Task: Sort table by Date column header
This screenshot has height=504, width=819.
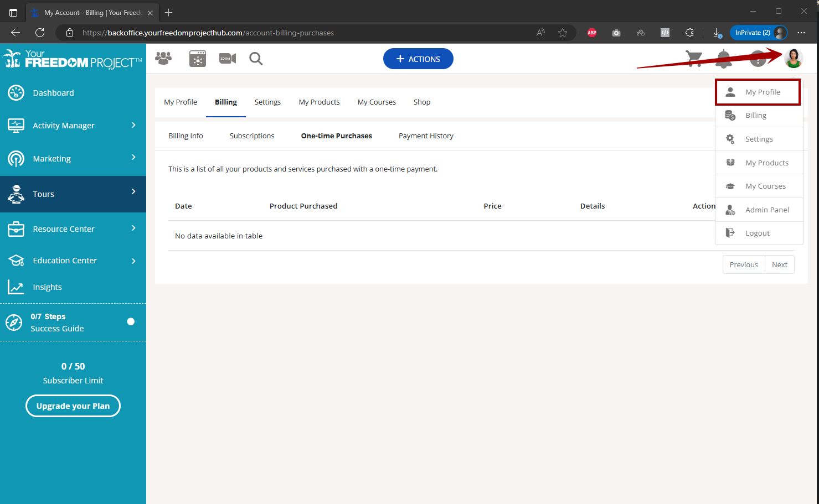Action: [183, 206]
